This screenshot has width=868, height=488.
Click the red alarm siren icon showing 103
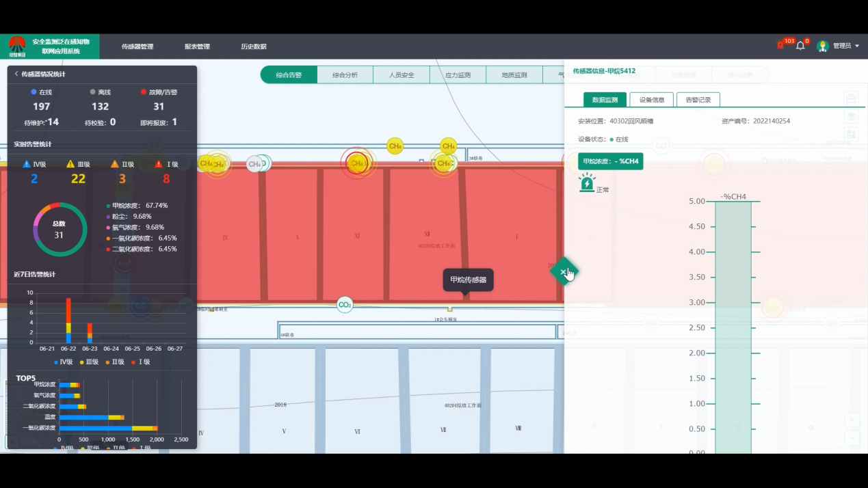(780, 46)
